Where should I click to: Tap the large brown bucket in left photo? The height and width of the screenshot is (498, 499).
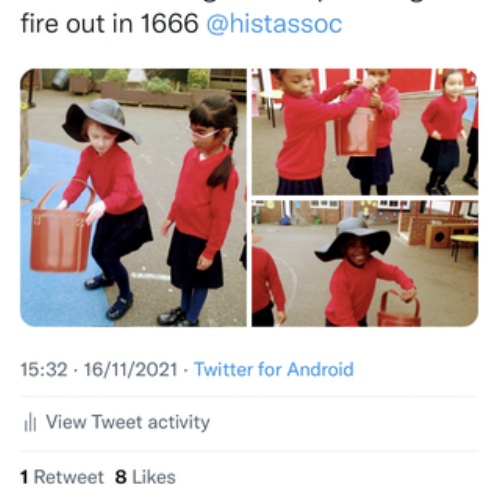62,228
